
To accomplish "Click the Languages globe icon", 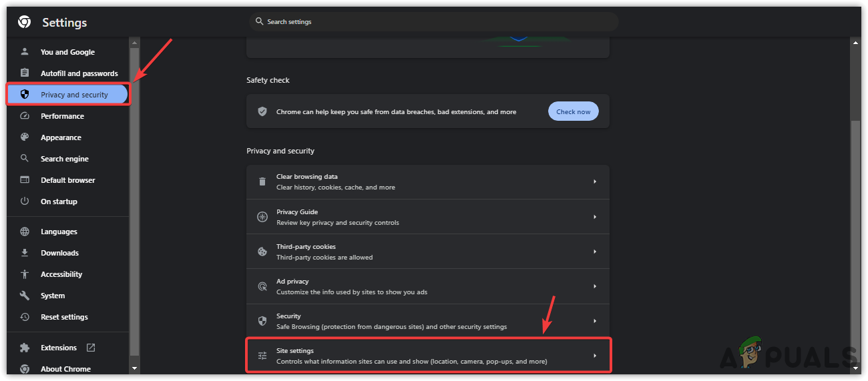I will (25, 232).
